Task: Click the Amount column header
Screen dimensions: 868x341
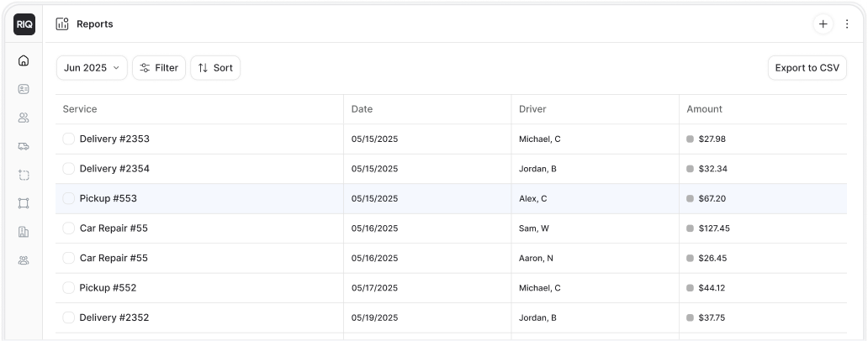Action: (x=704, y=109)
